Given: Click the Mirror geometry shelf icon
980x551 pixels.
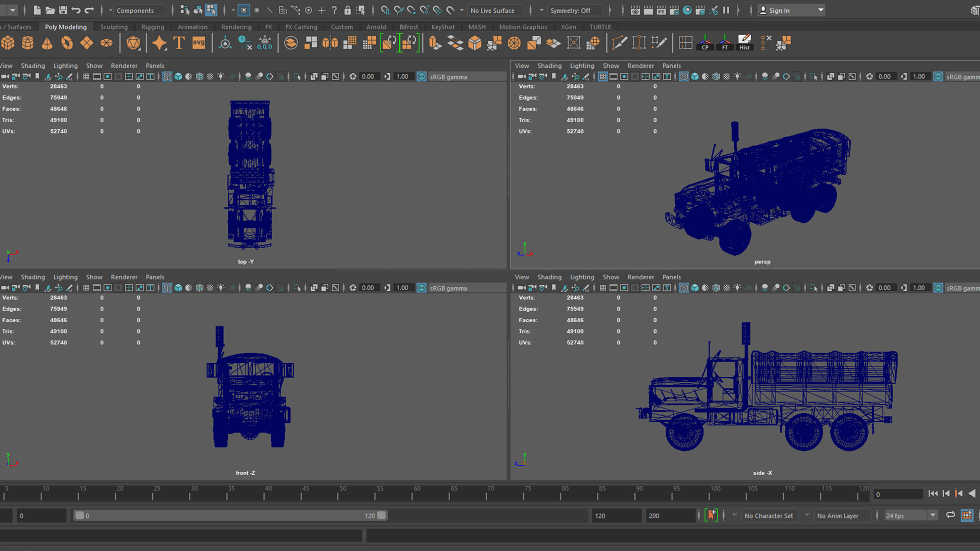Looking at the screenshot, I should pos(330,43).
